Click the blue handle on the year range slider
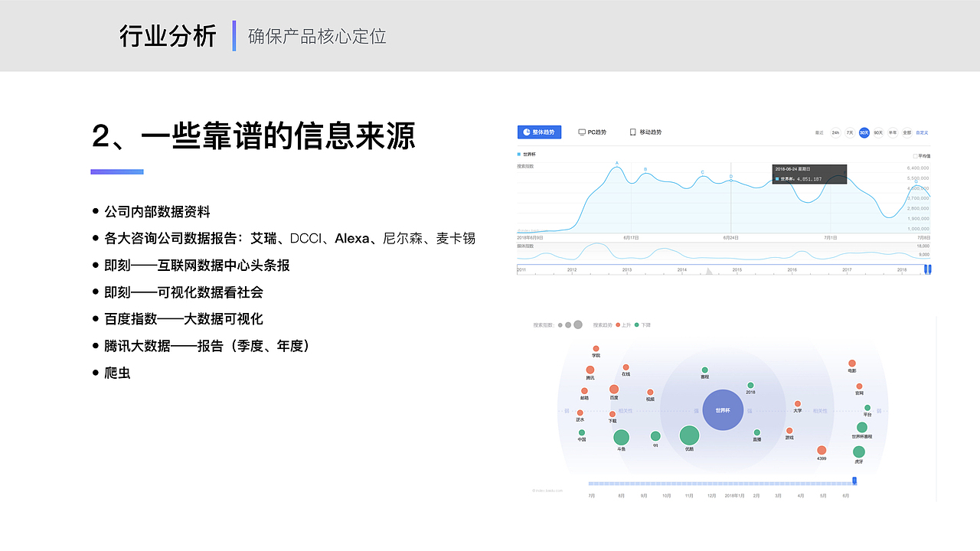This screenshot has height=551, width=980. click(928, 269)
